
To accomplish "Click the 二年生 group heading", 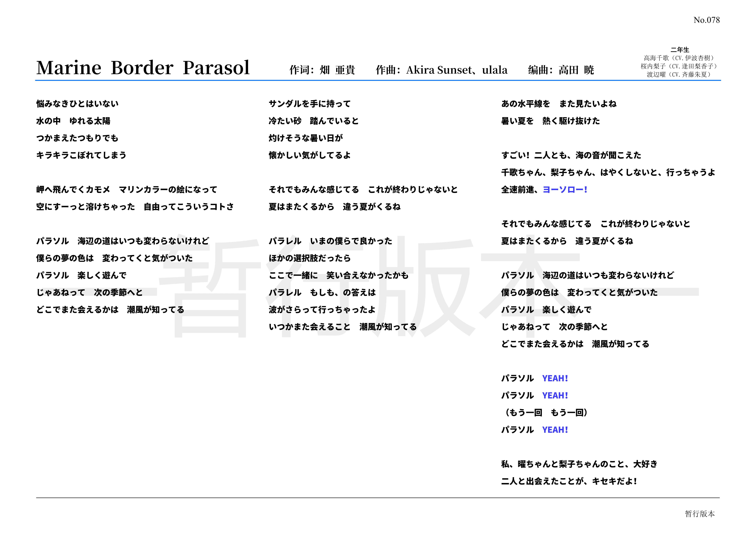I will point(680,50).
